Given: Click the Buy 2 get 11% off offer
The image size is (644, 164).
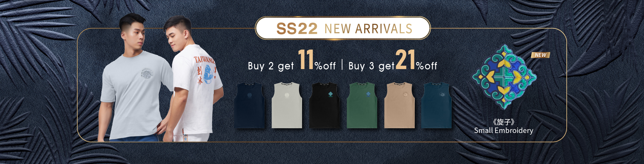Looking at the screenshot, I should (x=292, y=60).
